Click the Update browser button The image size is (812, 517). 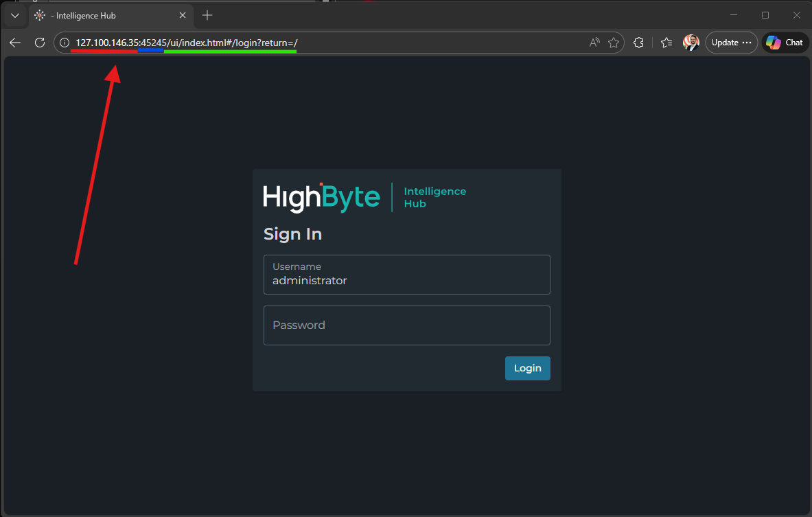tap(731, 43)
